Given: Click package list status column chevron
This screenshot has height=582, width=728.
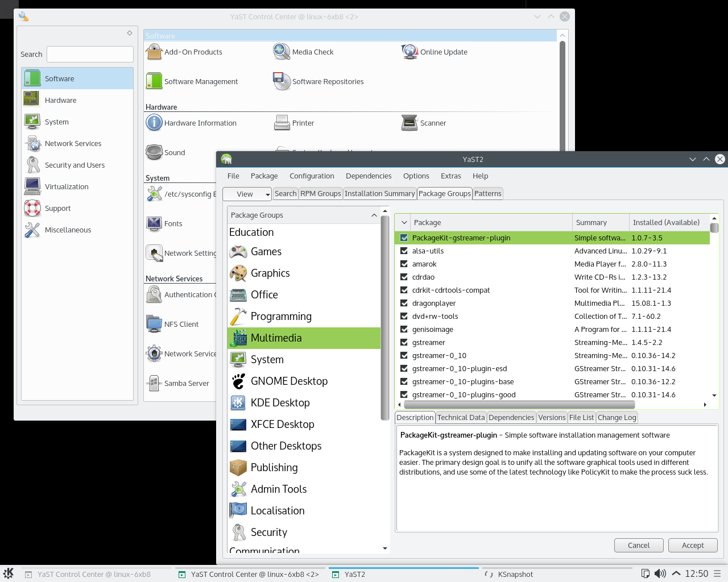Looking at the screenshot, I should 404,223.
